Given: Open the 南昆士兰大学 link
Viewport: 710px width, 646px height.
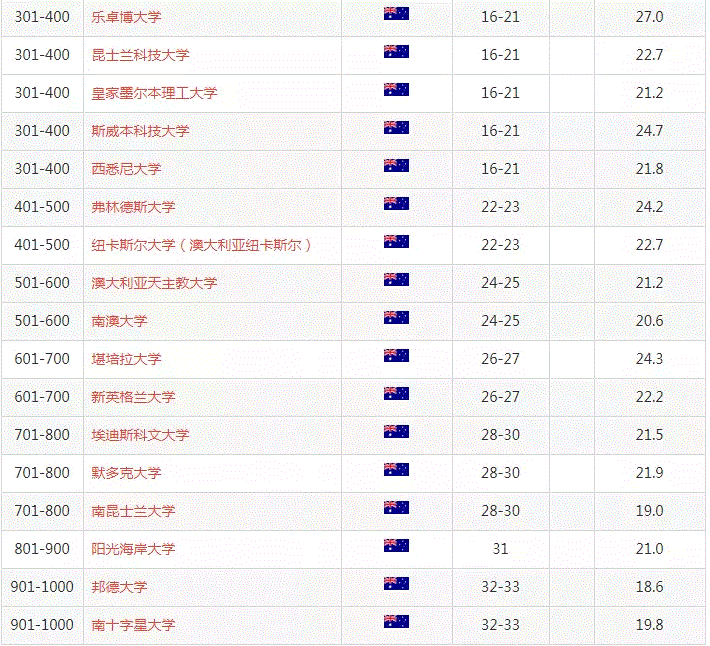Looking at the screenshot, I should click(134, 512).
